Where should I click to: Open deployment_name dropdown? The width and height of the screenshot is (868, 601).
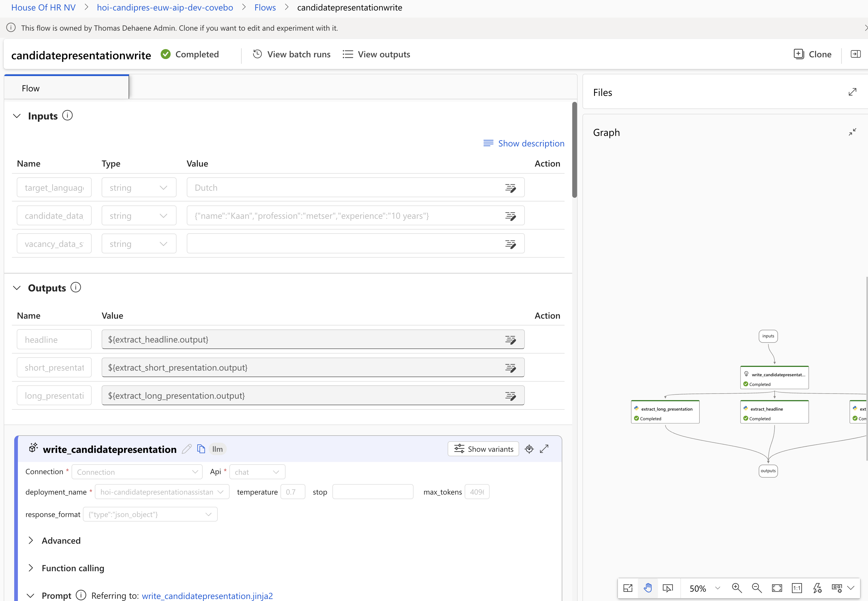(162, 492)
